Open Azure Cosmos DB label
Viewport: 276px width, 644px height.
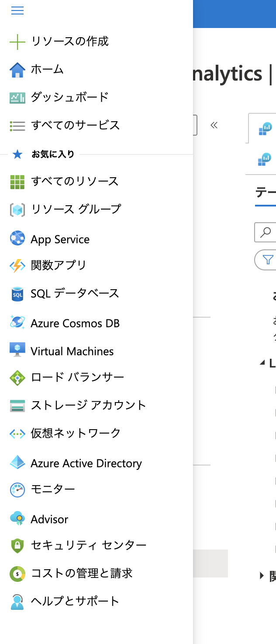(x=75, y=323)
